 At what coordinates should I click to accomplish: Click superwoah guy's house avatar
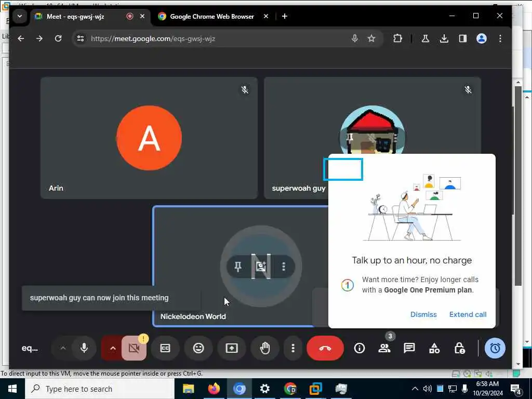coord(372,130)
